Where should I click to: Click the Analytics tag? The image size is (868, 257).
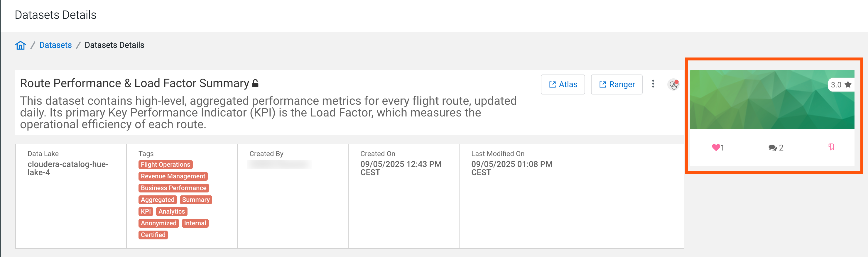coord(171,212)
